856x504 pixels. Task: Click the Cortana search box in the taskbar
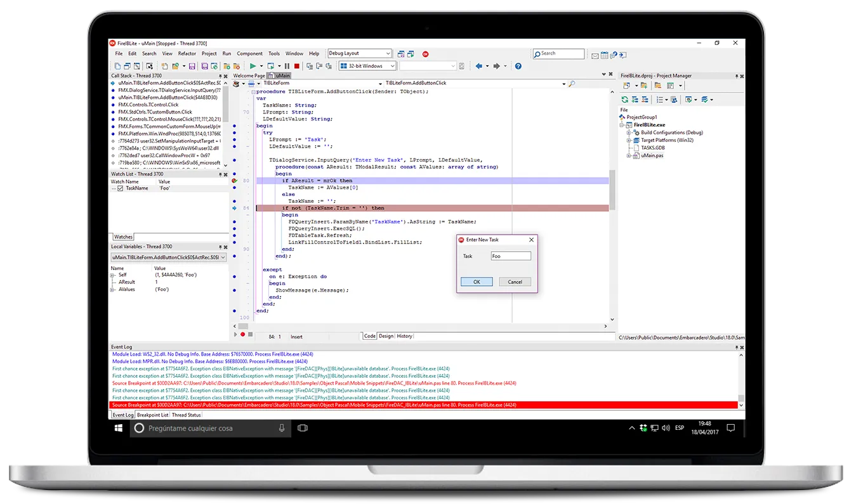[x=211, y=428]
